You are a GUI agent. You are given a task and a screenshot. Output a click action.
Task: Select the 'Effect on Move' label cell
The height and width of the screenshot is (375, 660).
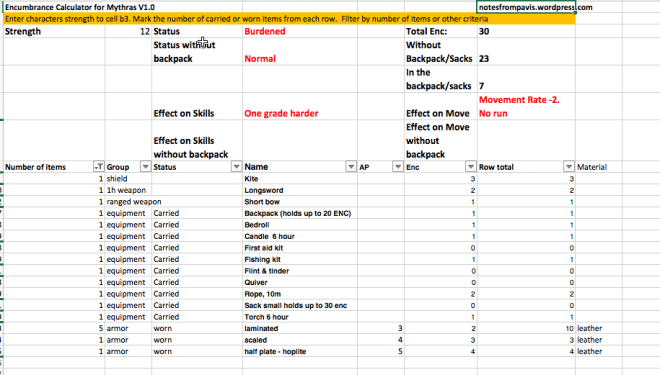pos(441,106)
